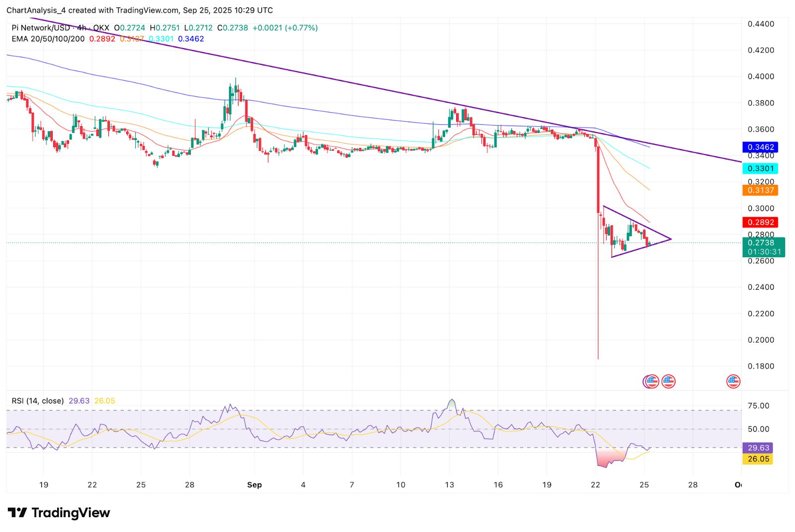Click the 0.1800 level on price axis
The height and width of the screenshot is (532, 795).
click(x=761, y=367)
